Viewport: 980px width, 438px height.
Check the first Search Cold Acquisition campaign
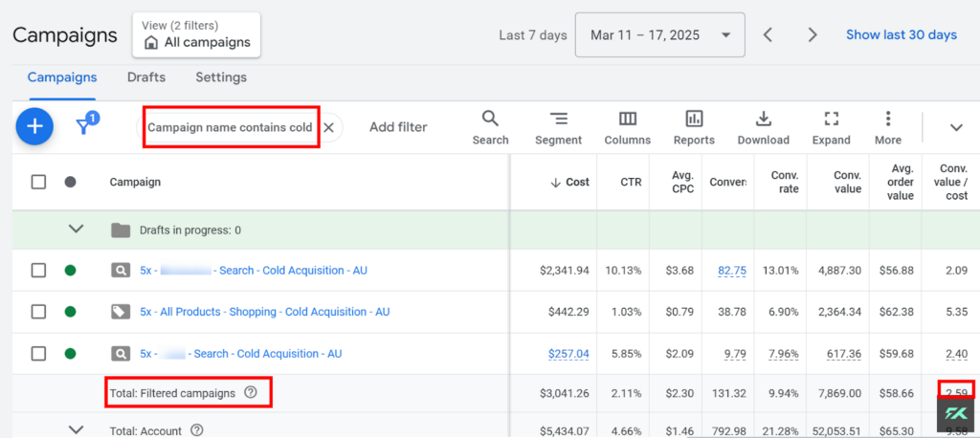(x=38, y=271)
